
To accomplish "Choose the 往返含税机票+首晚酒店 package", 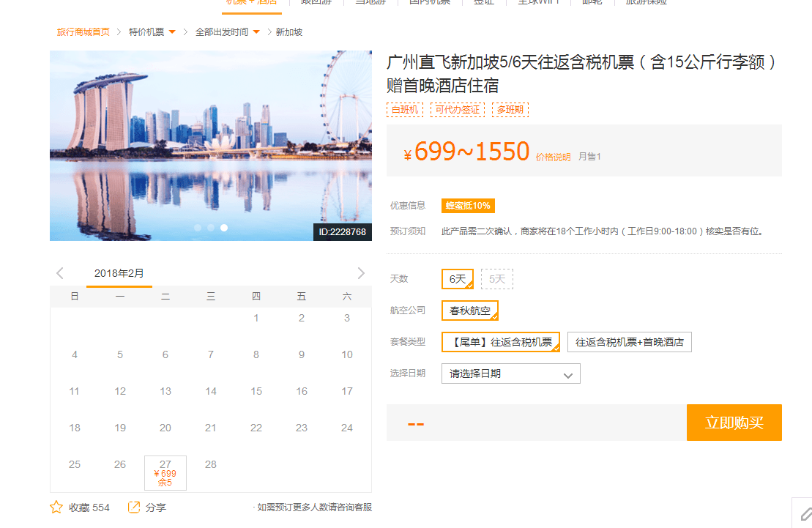I will [x=630, y=342].
